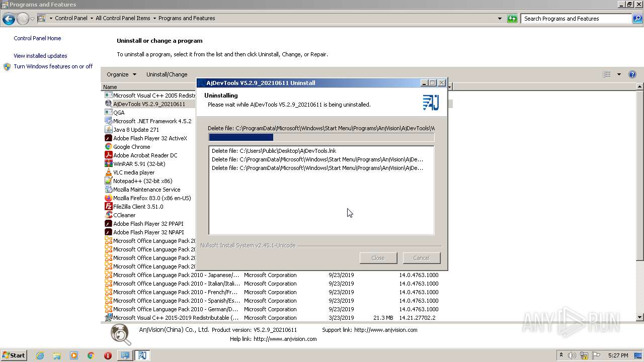Open Control Panel Home link

click(x=37, y=38)
